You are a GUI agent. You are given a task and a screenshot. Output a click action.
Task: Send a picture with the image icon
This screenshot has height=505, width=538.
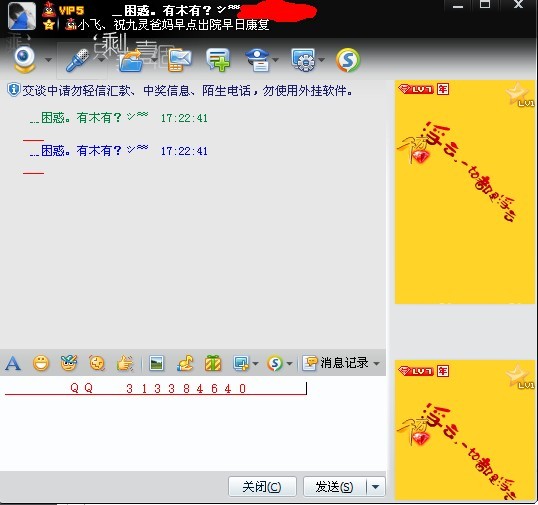pos(157,363)
